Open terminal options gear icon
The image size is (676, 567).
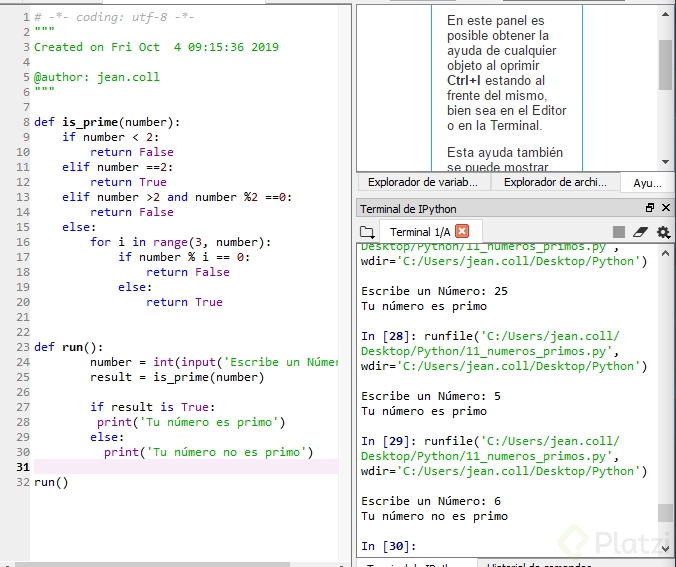tap(663, 232)
